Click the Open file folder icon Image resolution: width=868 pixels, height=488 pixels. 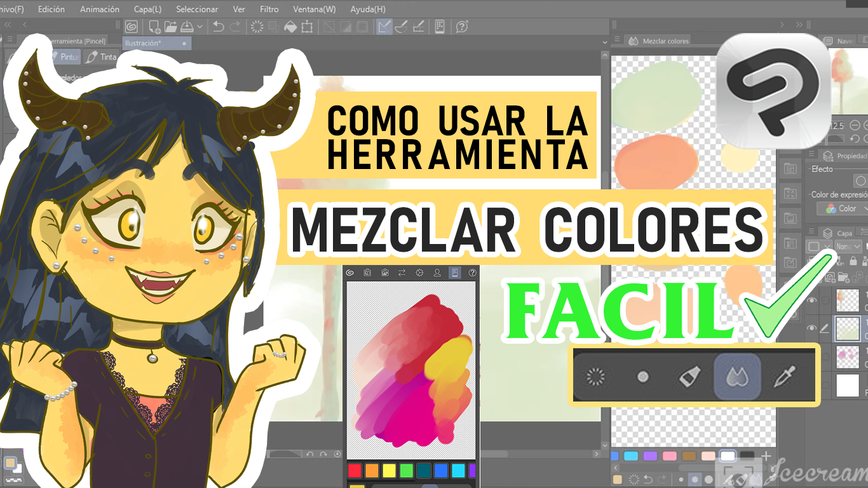(170, 27)
